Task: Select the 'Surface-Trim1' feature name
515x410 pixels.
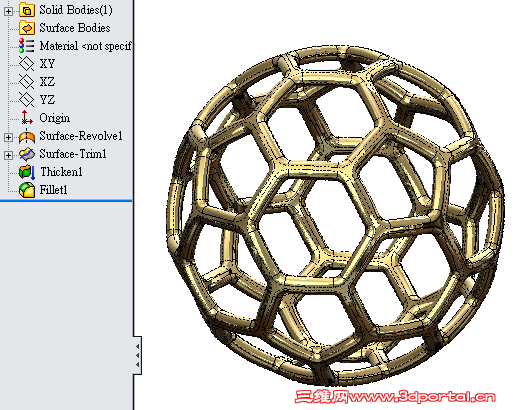Action: click(x=73, y=154)
